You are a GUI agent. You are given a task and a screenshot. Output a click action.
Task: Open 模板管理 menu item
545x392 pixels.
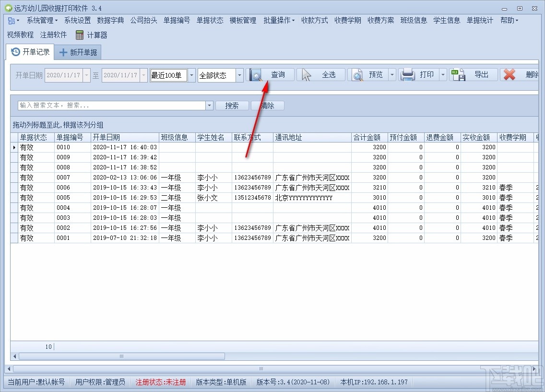pos(243,21)
